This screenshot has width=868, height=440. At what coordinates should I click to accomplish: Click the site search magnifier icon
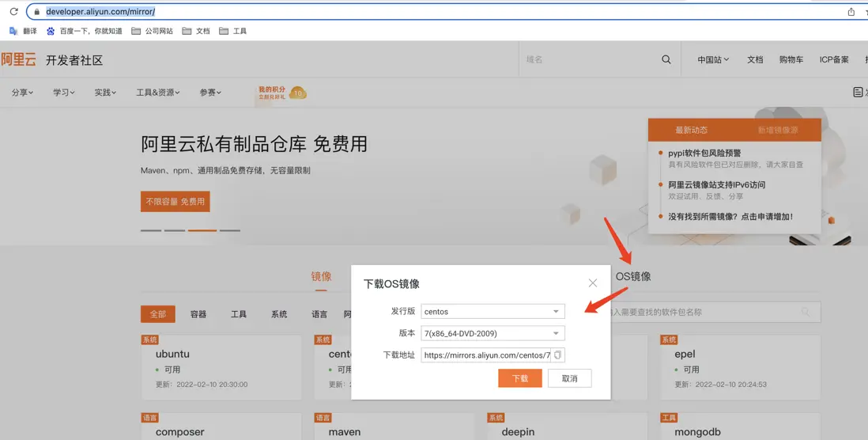pos(666,59)
